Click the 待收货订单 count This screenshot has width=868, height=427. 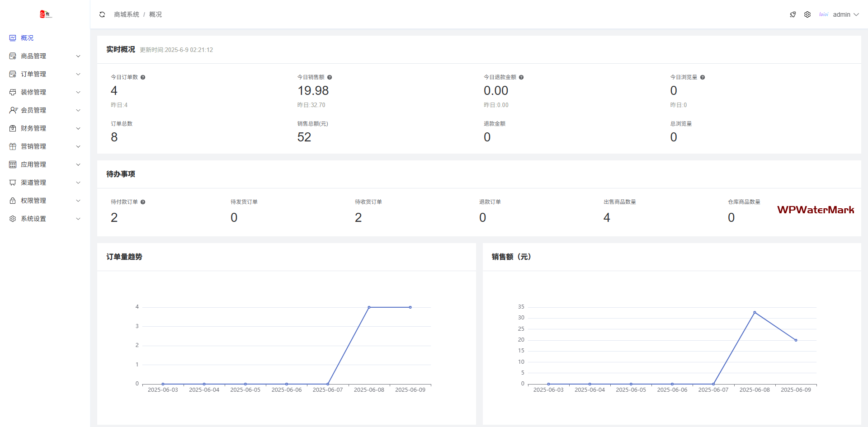click(358, 217)
